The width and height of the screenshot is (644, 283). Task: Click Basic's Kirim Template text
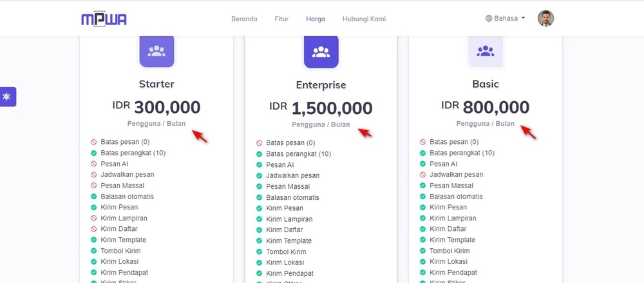452,240
